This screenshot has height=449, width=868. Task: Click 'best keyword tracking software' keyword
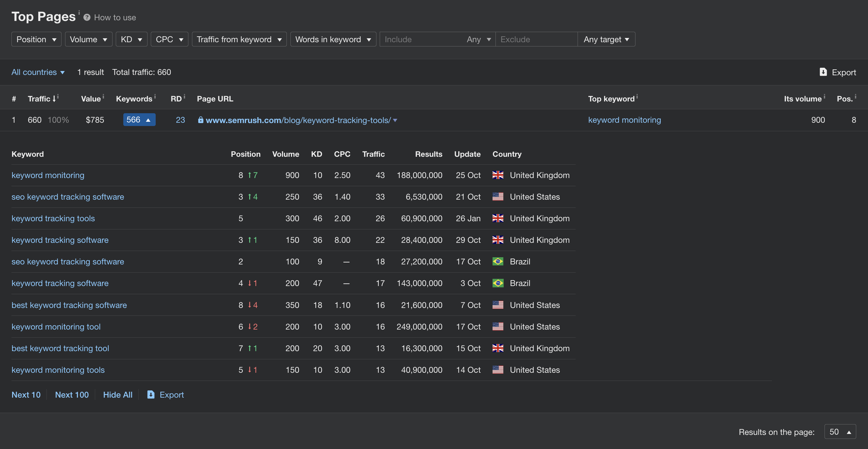coord(69,305)
